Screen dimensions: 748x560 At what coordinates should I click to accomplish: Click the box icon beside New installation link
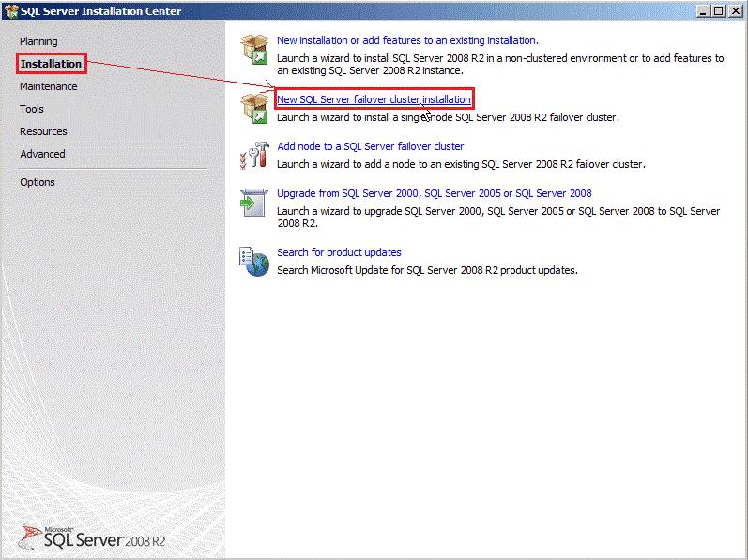[254, 49]
